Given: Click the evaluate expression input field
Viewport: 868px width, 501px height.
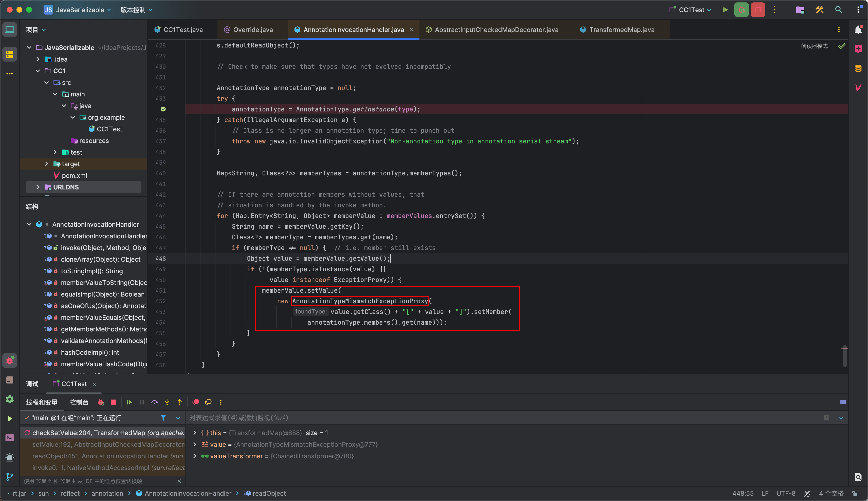Looking at the screenshot, I should coord(502,418).
